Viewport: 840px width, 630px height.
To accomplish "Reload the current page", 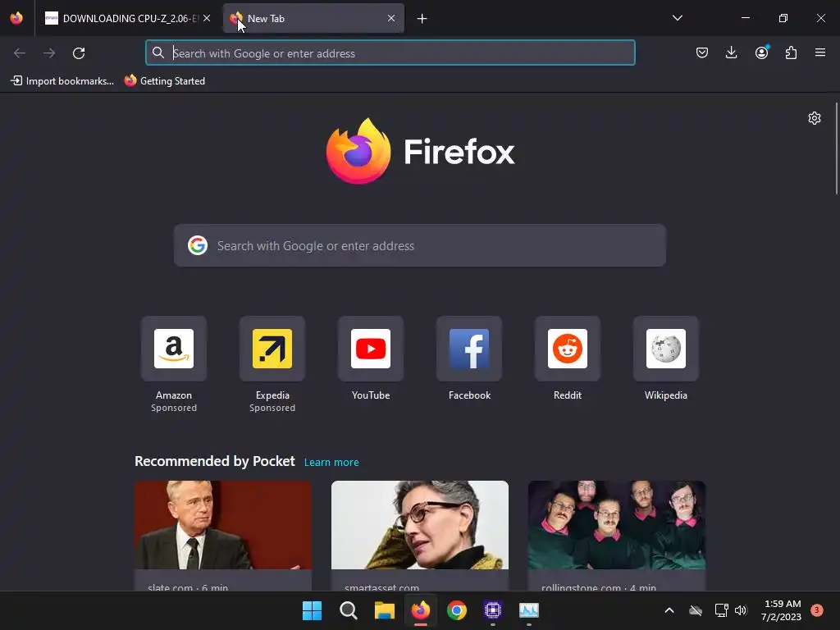I will click(79, 53).
